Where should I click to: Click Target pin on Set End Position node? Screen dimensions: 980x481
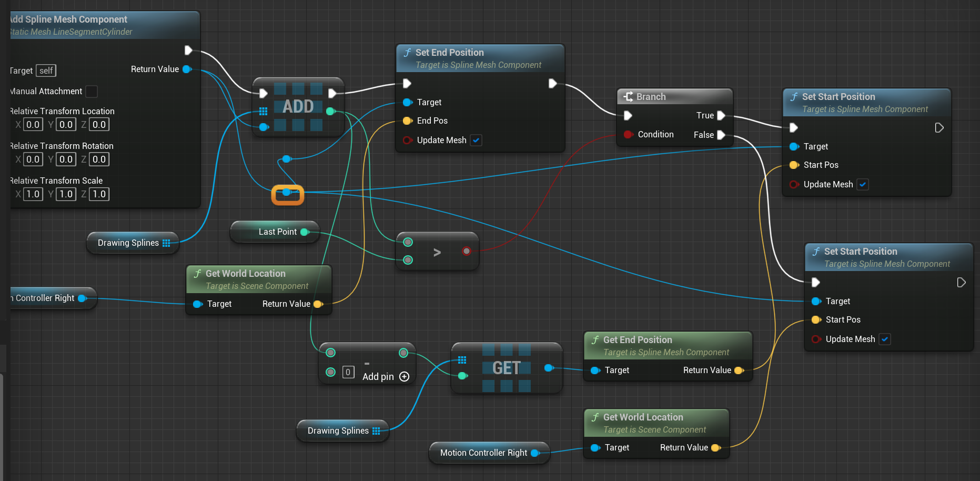coord(407,102)
